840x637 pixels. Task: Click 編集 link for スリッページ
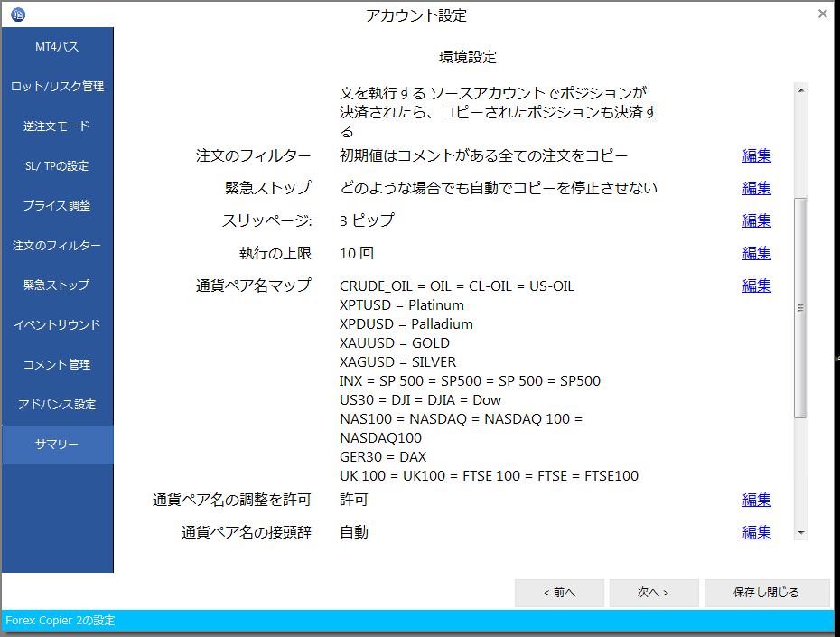[x=756, y=220]
